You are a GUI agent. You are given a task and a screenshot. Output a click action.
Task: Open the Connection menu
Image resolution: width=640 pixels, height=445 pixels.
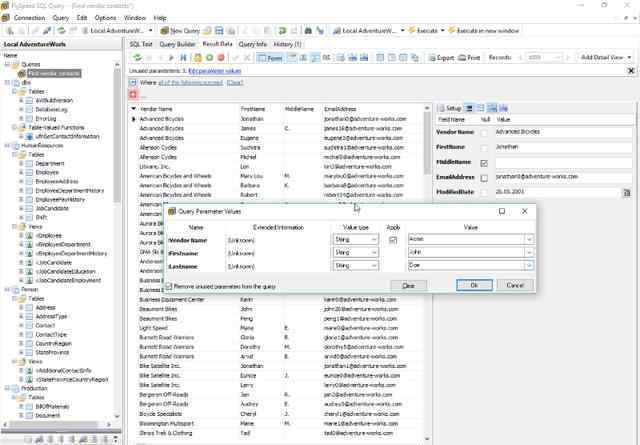click(x=29, y=18)
